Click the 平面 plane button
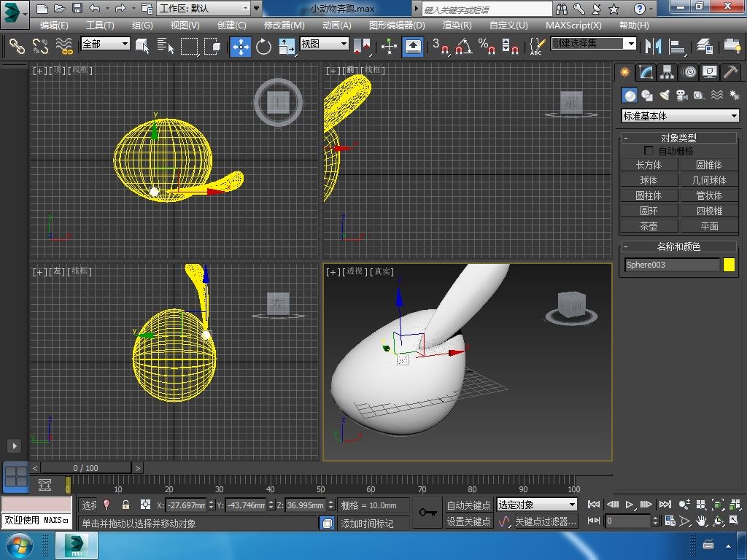 [709, 226]
